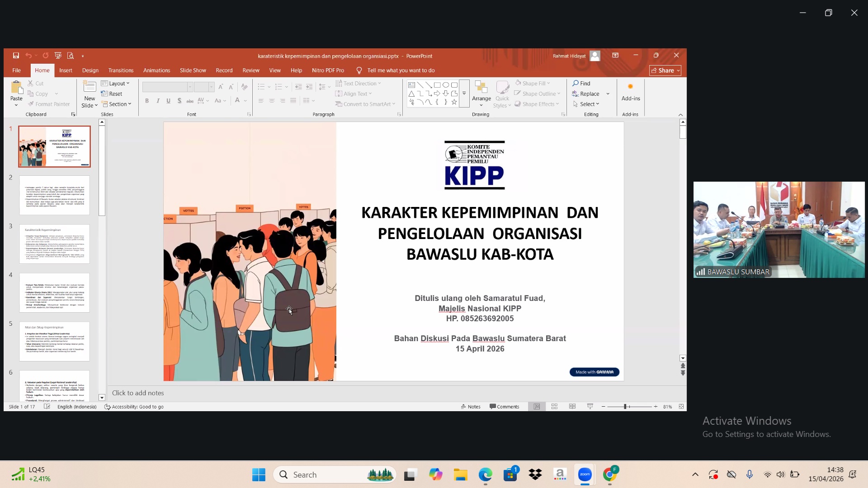Reset the slide layout
The height and width of the screenshot is (488, 868).
pos(112,94)
